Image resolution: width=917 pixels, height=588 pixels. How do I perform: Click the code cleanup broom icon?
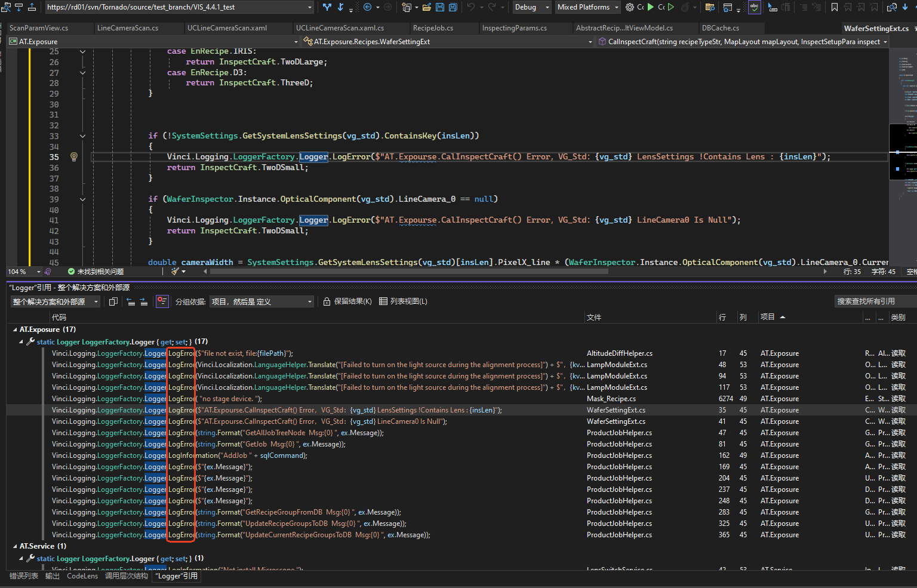176,272
